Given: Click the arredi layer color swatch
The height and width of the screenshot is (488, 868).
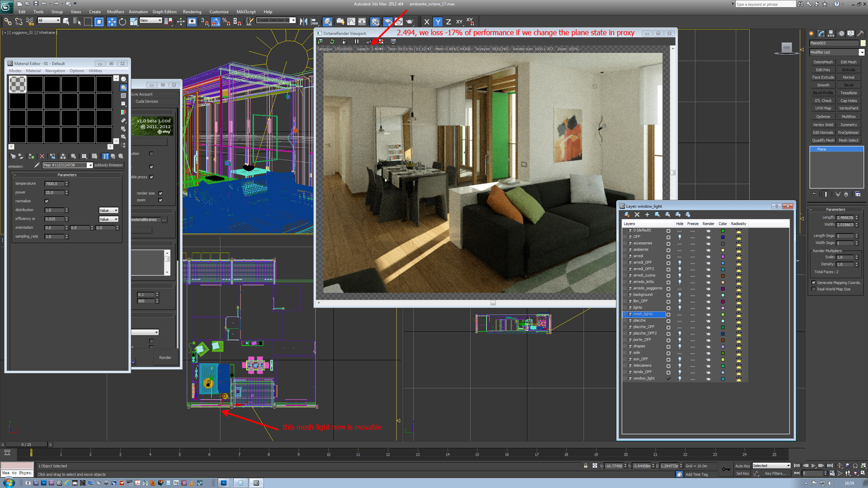Looking at the screenshot, I should 723,256.
